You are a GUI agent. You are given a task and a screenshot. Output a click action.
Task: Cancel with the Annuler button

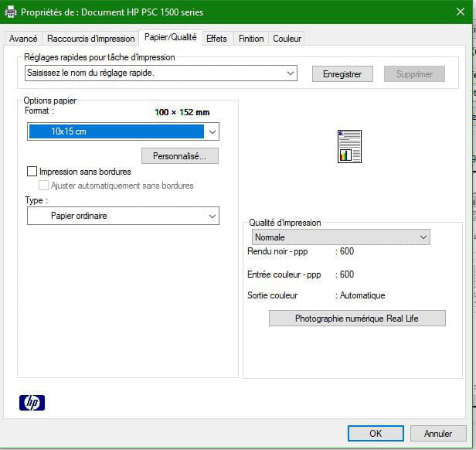click(x=438, y=433)
